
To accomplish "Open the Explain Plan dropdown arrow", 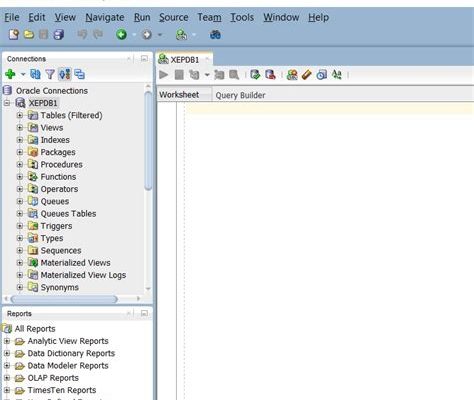I will tap(207, 75).
